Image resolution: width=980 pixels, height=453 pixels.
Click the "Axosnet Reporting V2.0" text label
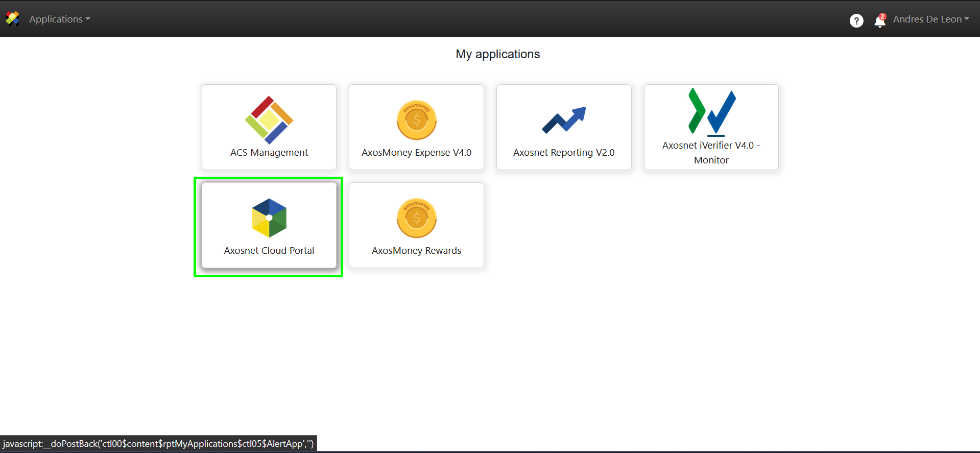click(x=564, y=153)
